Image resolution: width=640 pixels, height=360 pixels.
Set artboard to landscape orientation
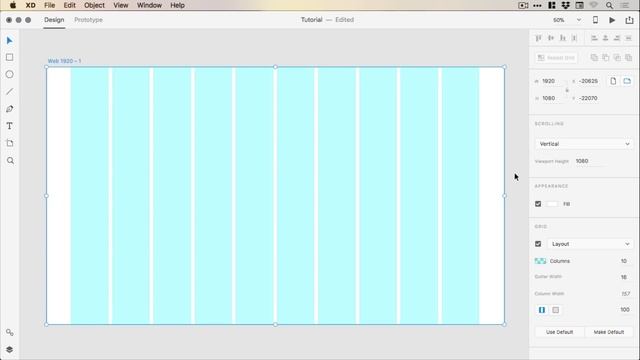627,81
